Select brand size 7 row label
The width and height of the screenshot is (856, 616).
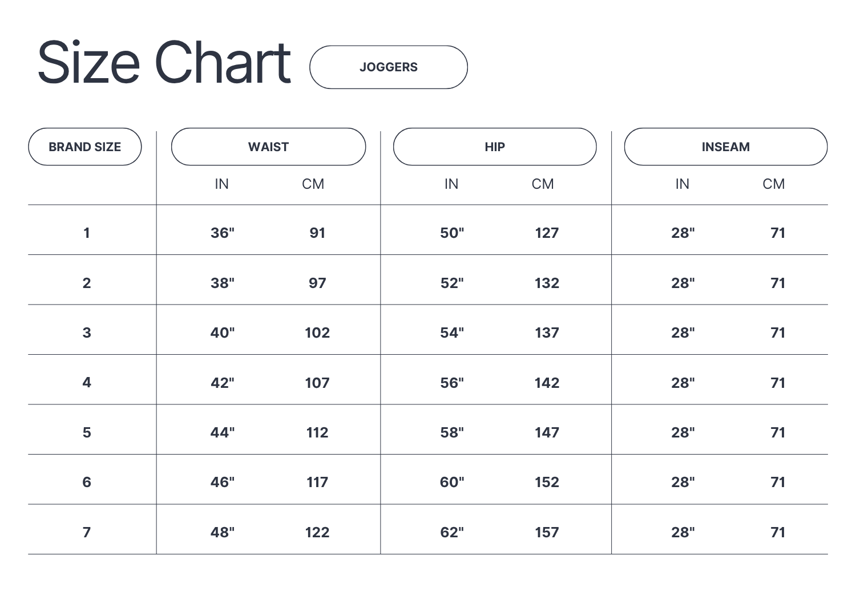tap(87, 532)
